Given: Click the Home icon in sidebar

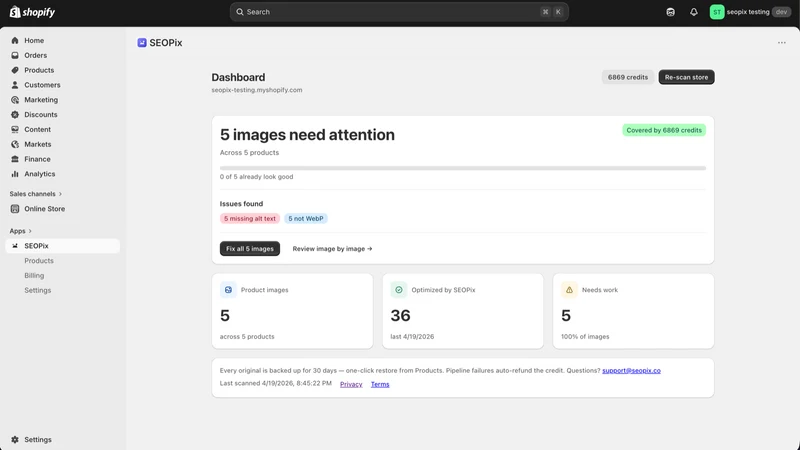Looking at the screenshot, I should (x=15, y=40).
